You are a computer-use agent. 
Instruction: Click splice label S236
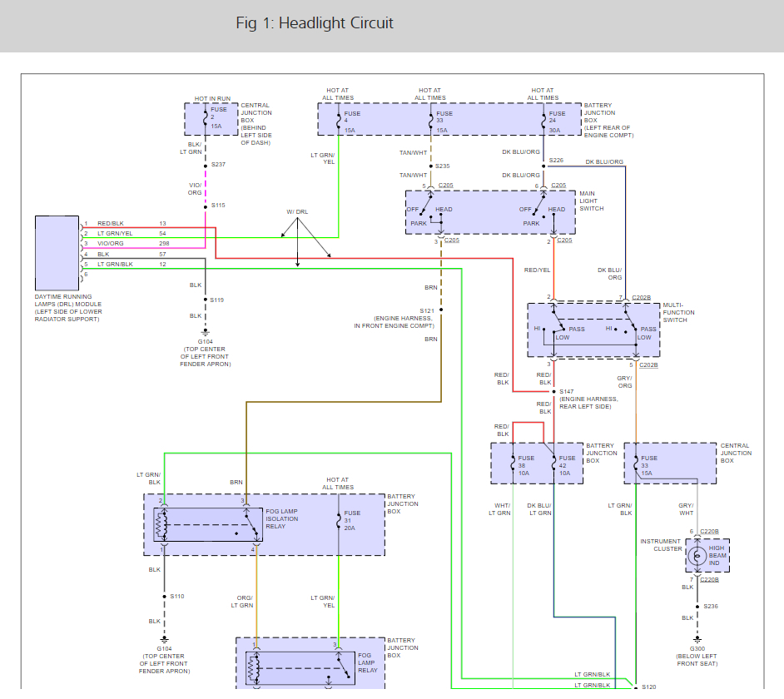[711, 606]
